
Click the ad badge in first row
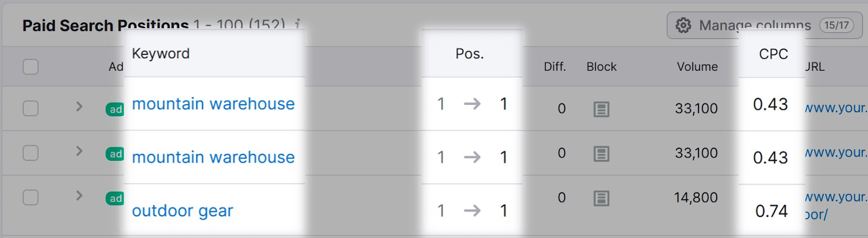115,109
